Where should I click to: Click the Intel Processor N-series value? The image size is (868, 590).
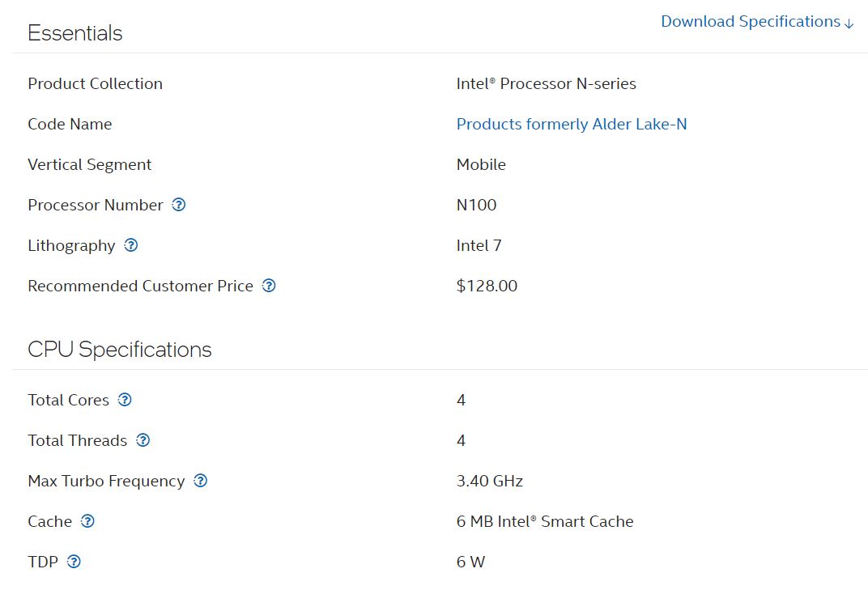tap(546, 83)
